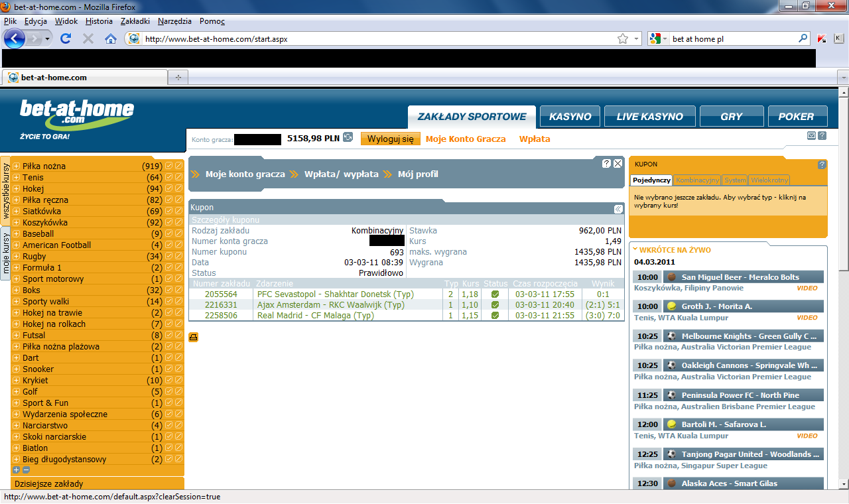Expand the Narciarstwo category plus icon
Screen dimensions: 849x504
coord(17,426)
